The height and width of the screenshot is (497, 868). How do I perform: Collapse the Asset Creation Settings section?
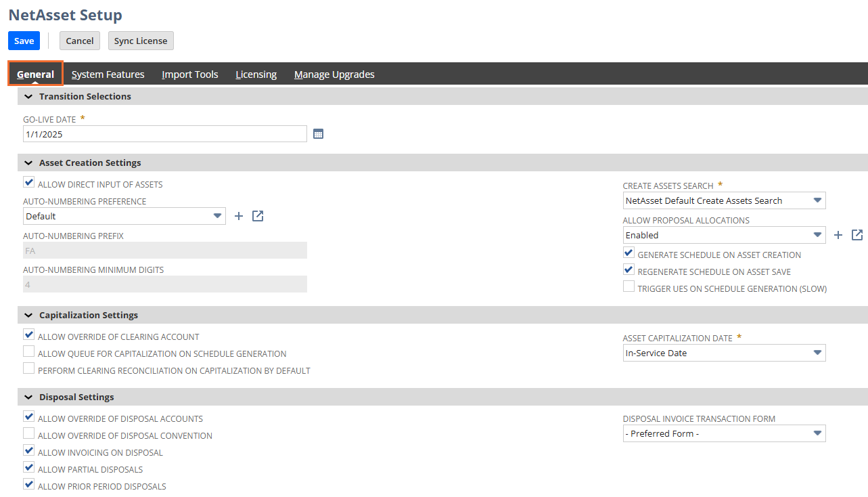28,163
